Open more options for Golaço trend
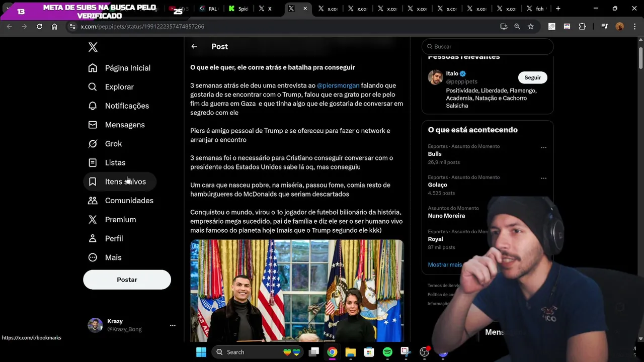Viewport: 644px width, 362px height. 543,178
